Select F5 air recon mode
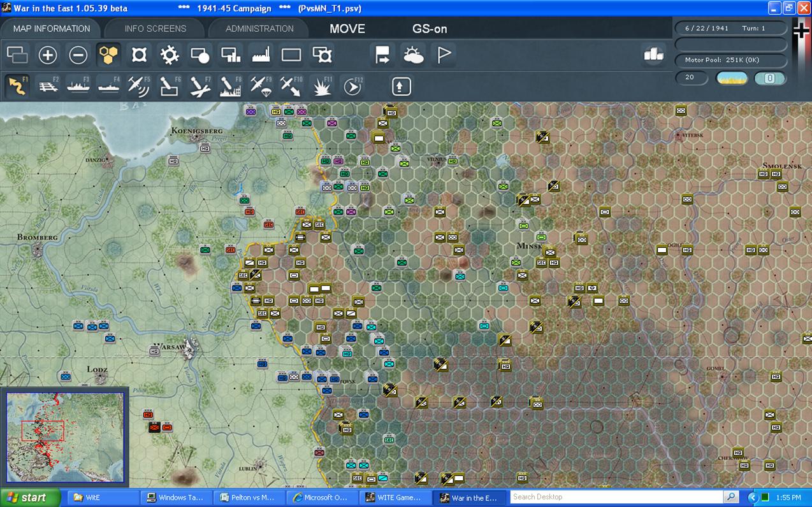812x507 pixels. click(139, 86)
